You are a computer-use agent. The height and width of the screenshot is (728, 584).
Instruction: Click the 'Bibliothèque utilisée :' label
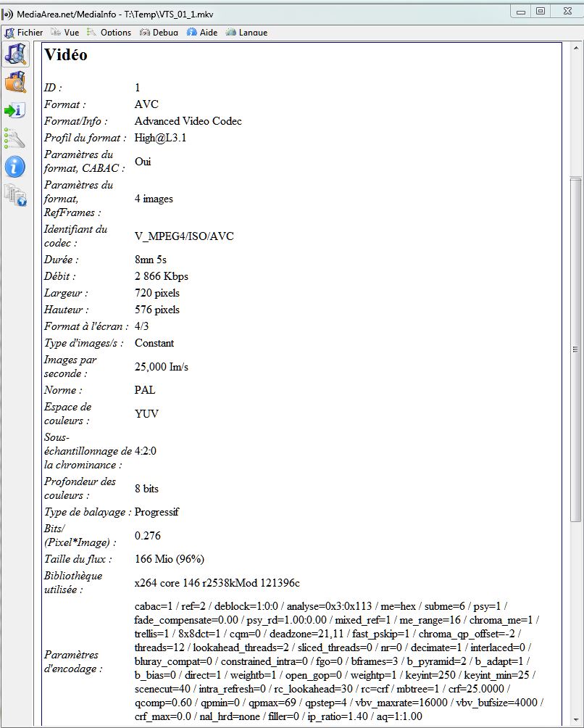(73, 582)
